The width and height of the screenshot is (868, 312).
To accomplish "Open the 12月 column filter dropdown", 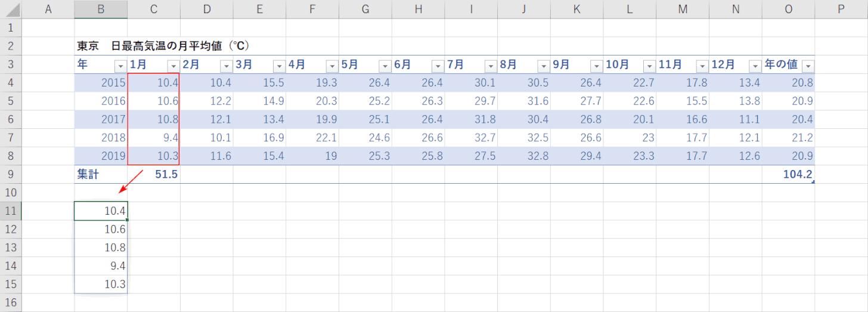I will click(x=755, y=66).
